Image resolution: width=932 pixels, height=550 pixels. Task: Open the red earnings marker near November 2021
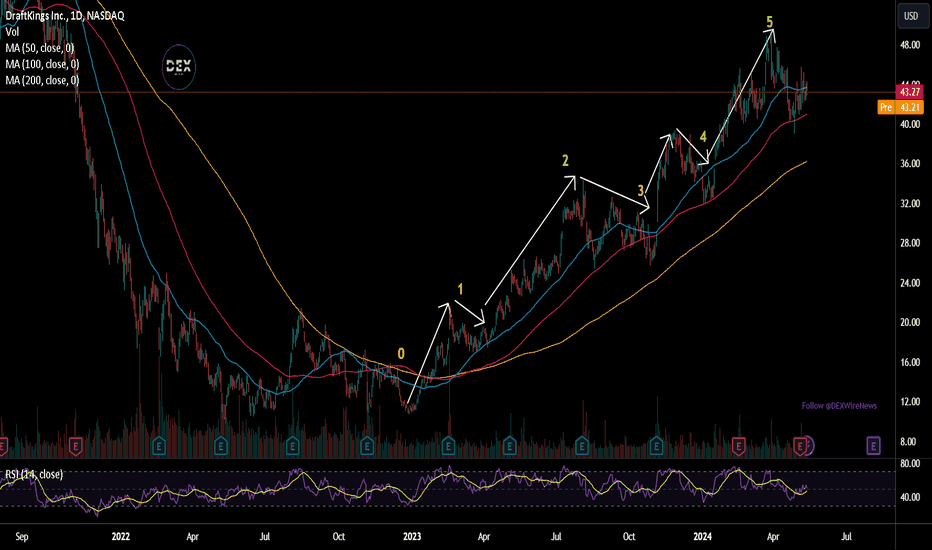[x=75, y=445]
